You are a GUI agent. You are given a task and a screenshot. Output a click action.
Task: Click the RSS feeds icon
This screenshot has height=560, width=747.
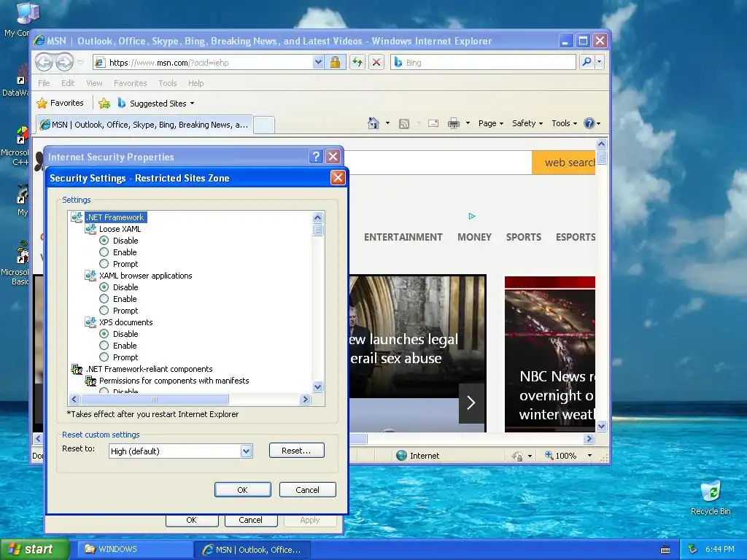[404, 124]
